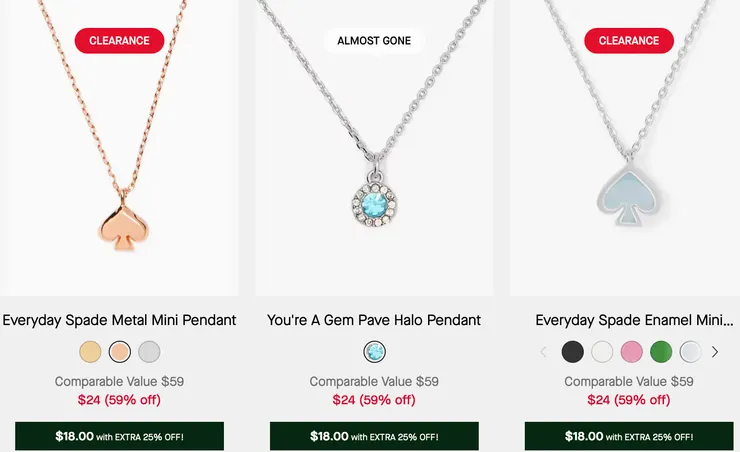Pick the pink enamel color swatch
Screen dimensions: 740x452
click(x=631, y=352)
